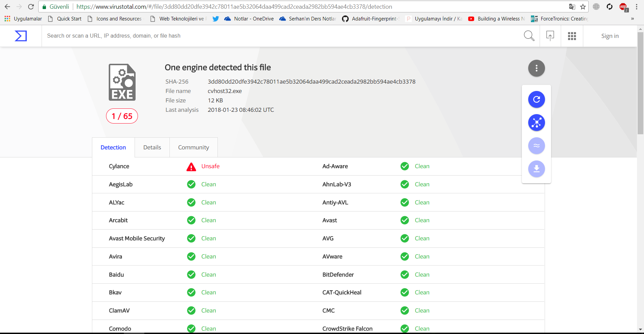The image size is (644, 334).
Task: Click the green secure Güvenli lock indicator
Action: 56,7
